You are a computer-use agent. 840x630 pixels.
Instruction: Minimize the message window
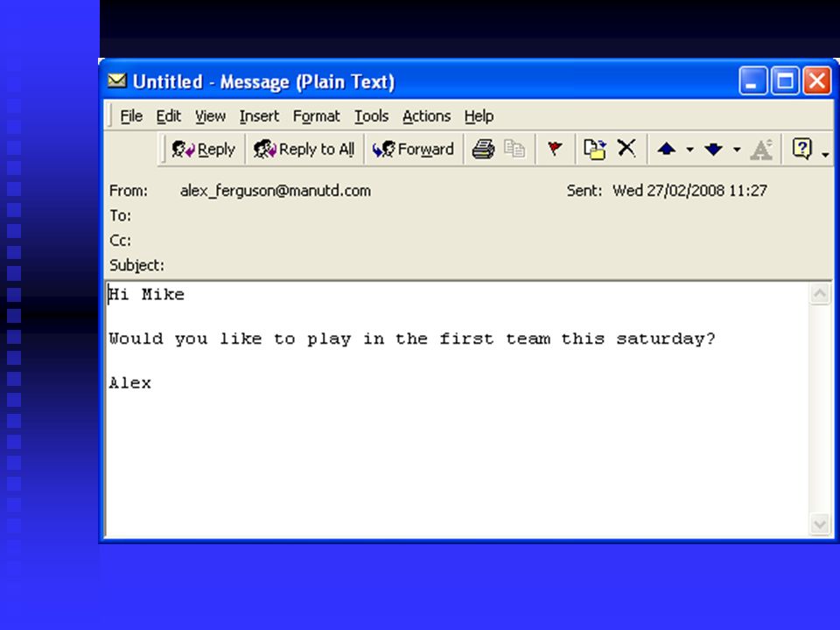pyautogui.click(x=752, y=81)
